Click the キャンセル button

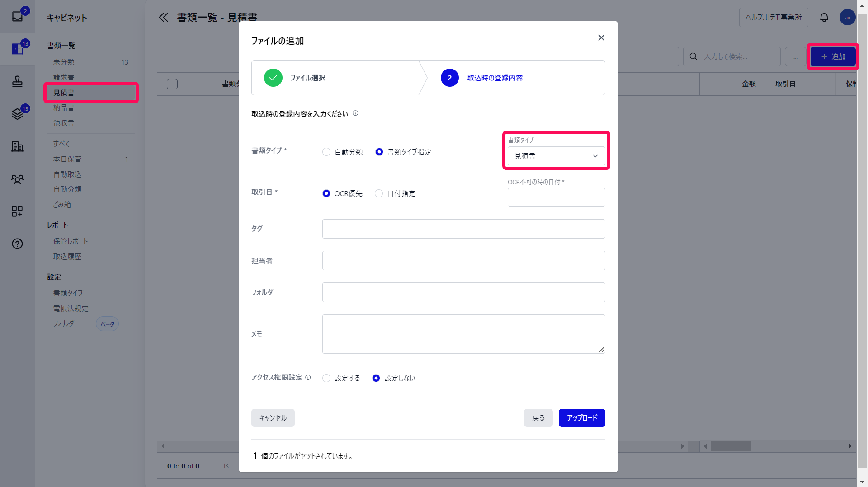(x=273, y=418)
